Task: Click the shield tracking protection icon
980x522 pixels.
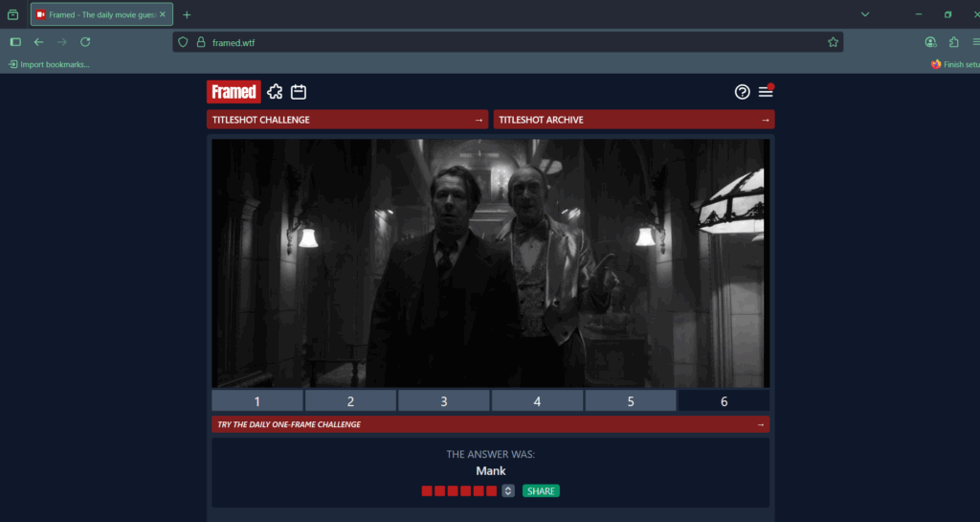Action: [183, 42]
